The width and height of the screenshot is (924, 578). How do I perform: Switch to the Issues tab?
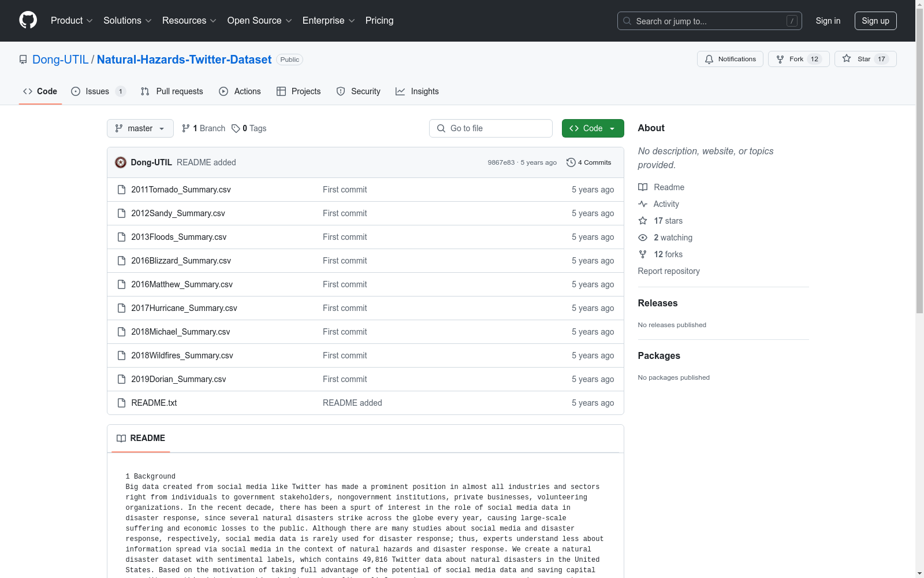98,91
